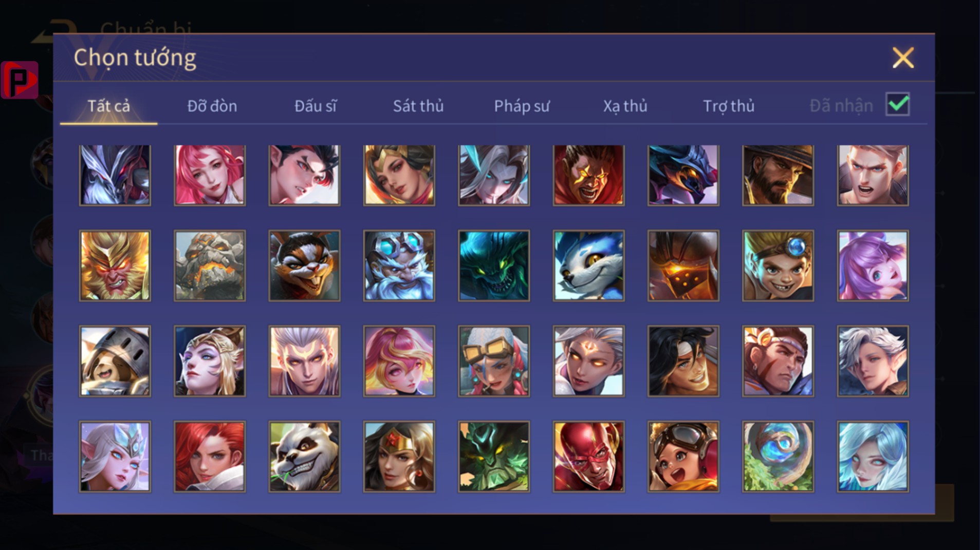Open the Trợ thủ tab

pos(729,106)
